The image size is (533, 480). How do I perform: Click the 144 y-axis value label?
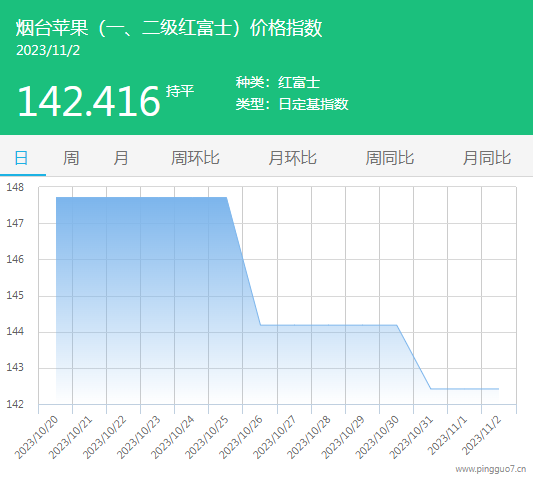pyautogui.click(x=15, y=331)
